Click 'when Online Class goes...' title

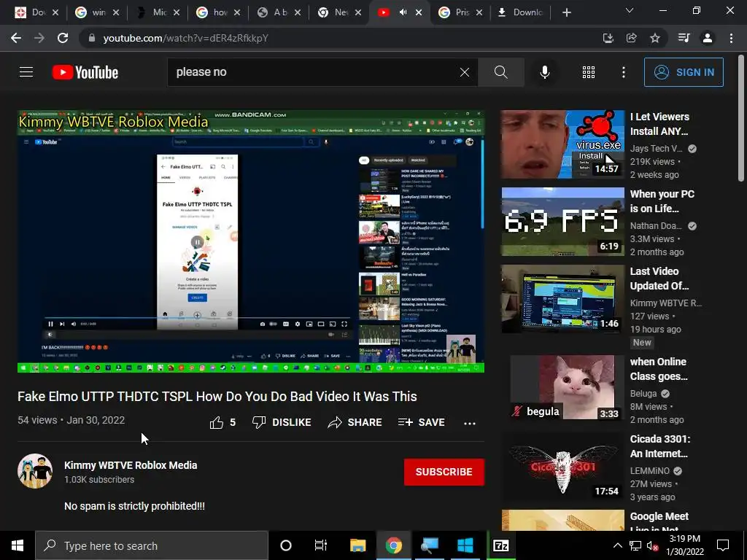click(x=659, y=369)
